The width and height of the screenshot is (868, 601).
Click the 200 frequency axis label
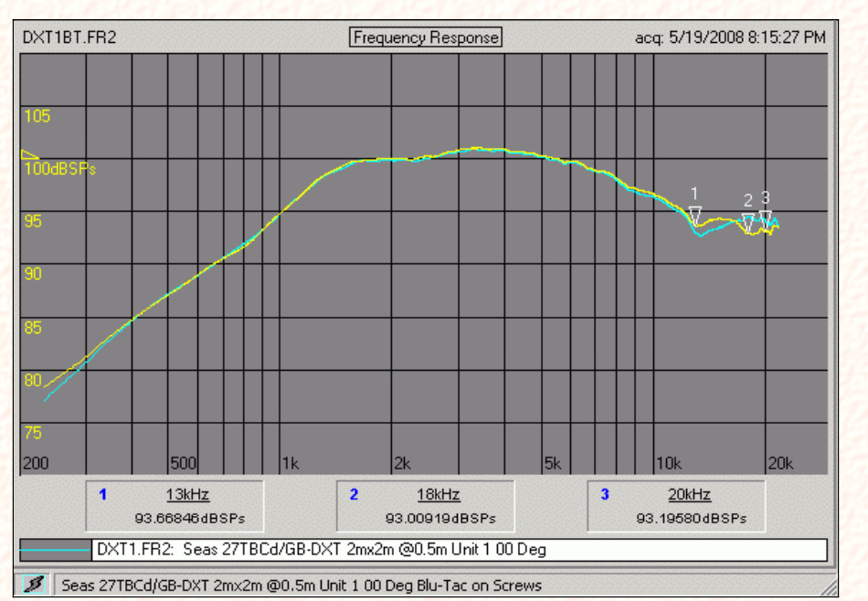pyautogui.click(x=36, y=463)
